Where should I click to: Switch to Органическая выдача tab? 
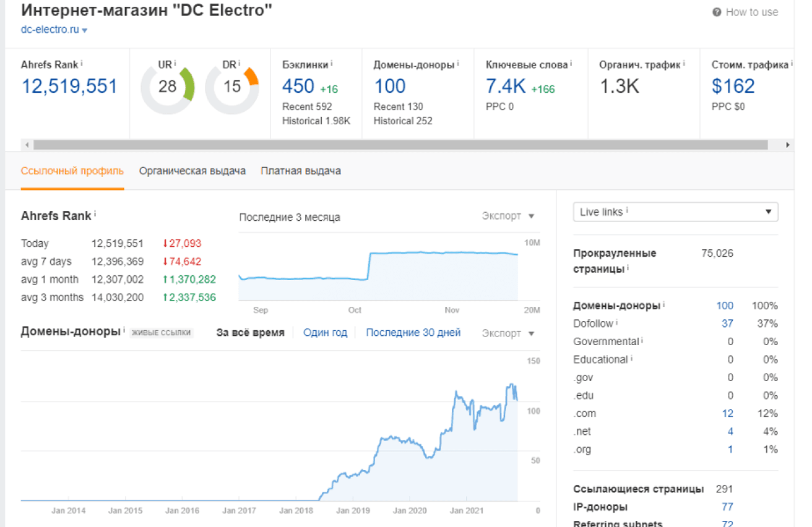(192, 171)
